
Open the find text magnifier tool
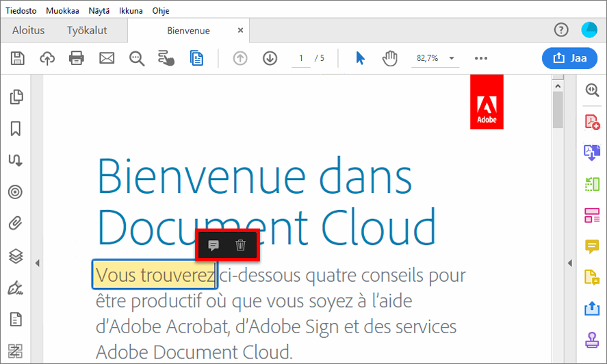pyautogui.click(x=137, y=58)
